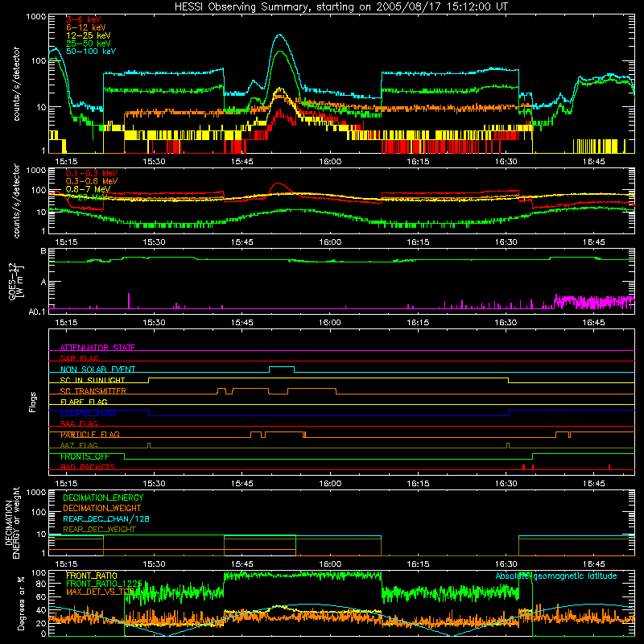Click the FRONTS_OFF flag label
The width and height of the screenshot is (644, 644).
point(85,456)
